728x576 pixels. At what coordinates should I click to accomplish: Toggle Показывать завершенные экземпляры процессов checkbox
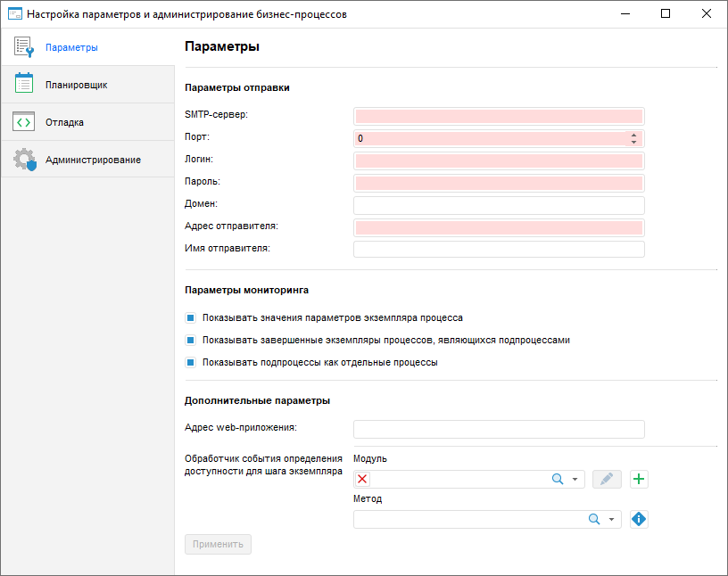pyautogui.click(x=190, y=340)
